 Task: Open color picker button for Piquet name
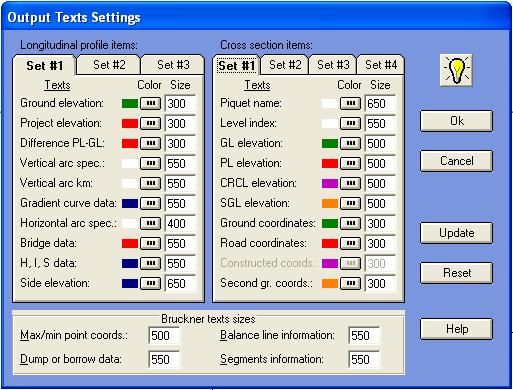tap(350, 104)
